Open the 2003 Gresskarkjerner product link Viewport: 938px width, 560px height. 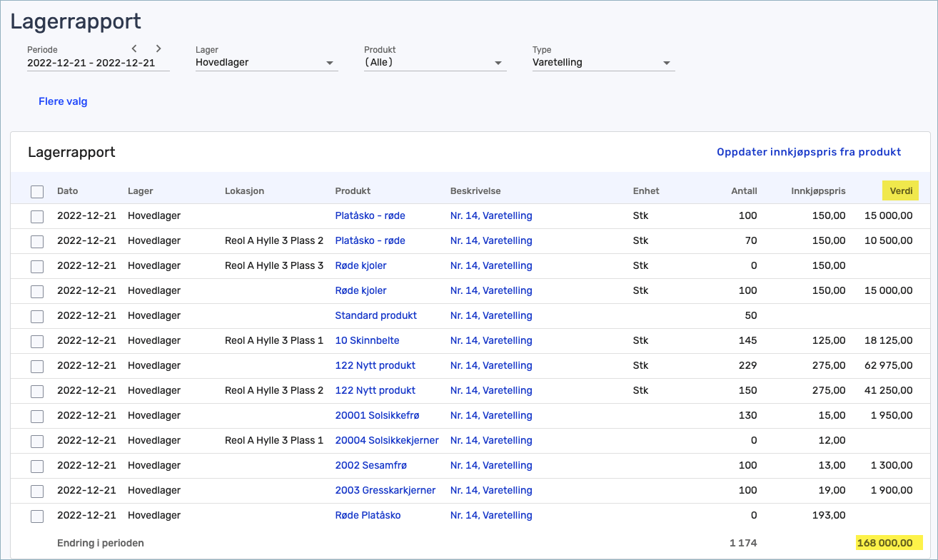(x=385, y=490)
